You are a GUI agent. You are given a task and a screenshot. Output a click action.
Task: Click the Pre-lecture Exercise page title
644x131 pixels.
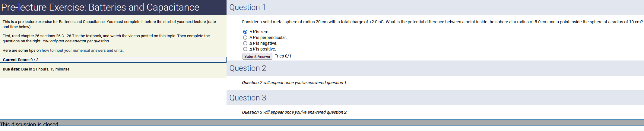point(100,7)
